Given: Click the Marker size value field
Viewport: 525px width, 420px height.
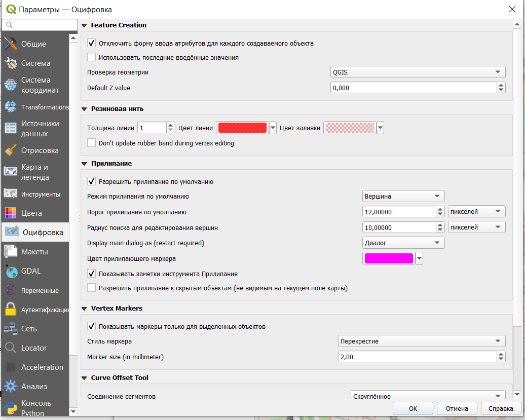Looking at the screenshot, I should tap(418, 357).
